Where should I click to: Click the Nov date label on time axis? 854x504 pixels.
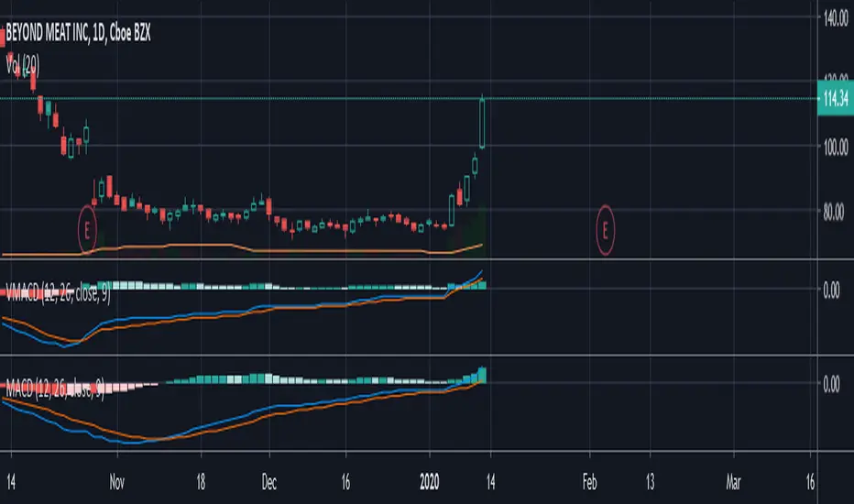tap(117, 482)
